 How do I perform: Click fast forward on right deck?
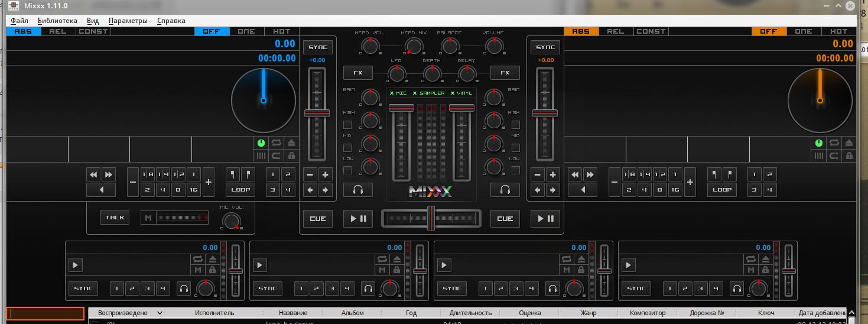[590, 174]
